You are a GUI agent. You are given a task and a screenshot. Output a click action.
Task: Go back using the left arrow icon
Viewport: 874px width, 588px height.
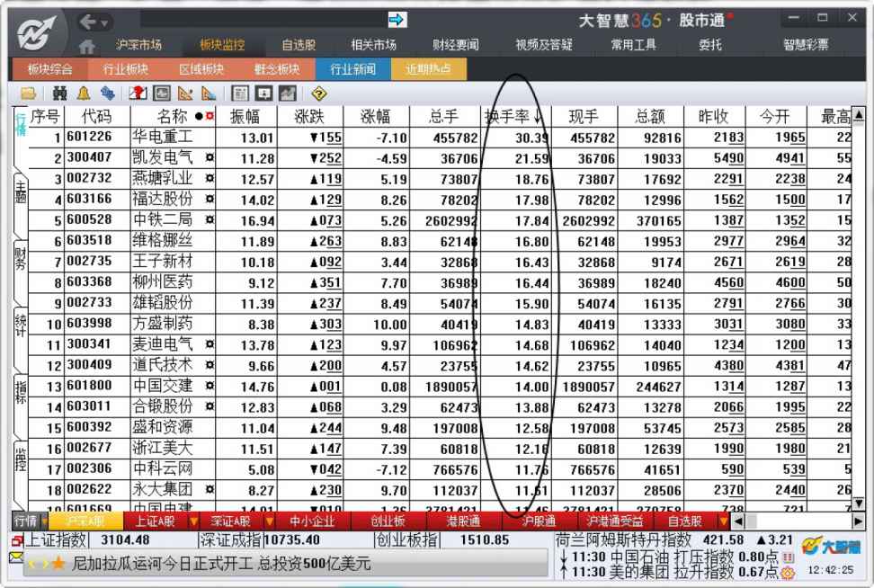pos(87,22)
